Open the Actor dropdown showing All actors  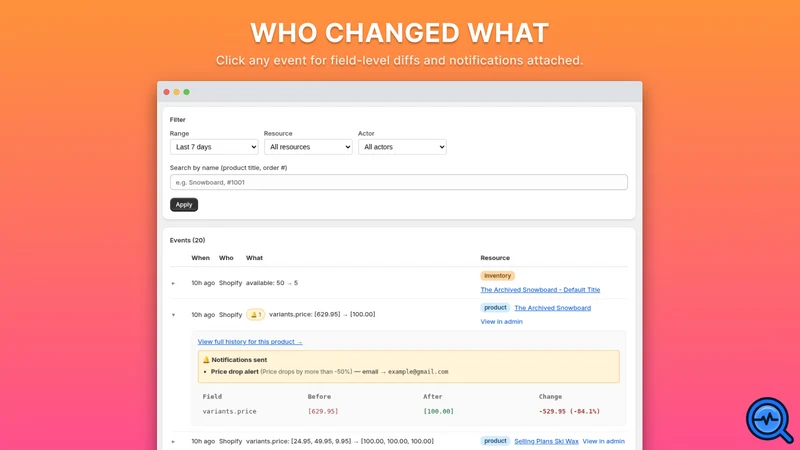coord(402,147)
